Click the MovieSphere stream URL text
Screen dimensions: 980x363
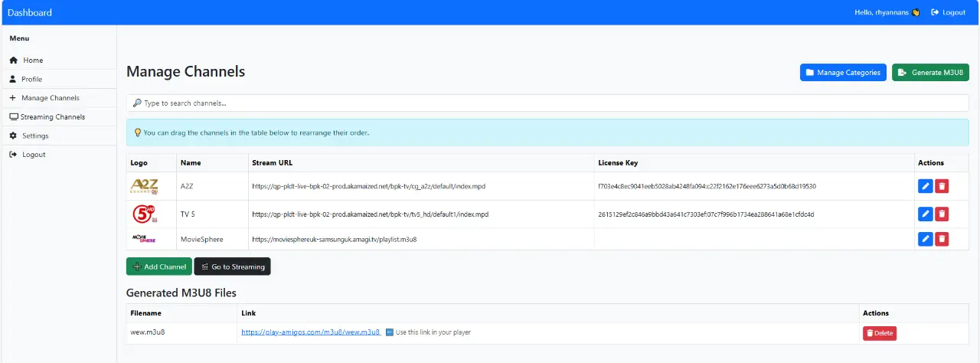tap(334, 239)
